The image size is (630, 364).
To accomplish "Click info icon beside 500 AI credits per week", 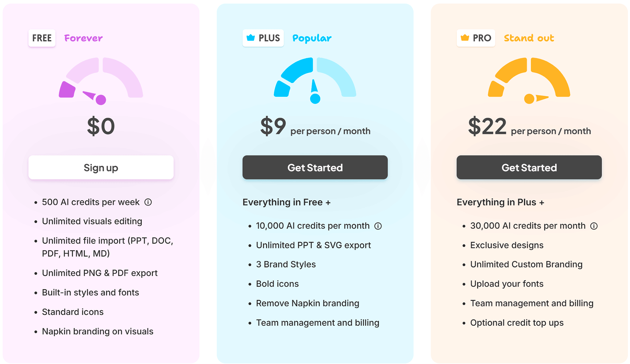I will tap(148, 202).
